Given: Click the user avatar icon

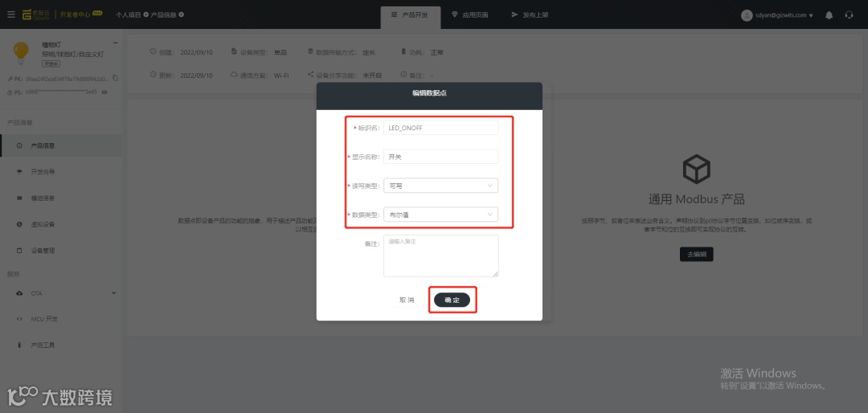Looking at the screenshot, I should tap(747, 15).
